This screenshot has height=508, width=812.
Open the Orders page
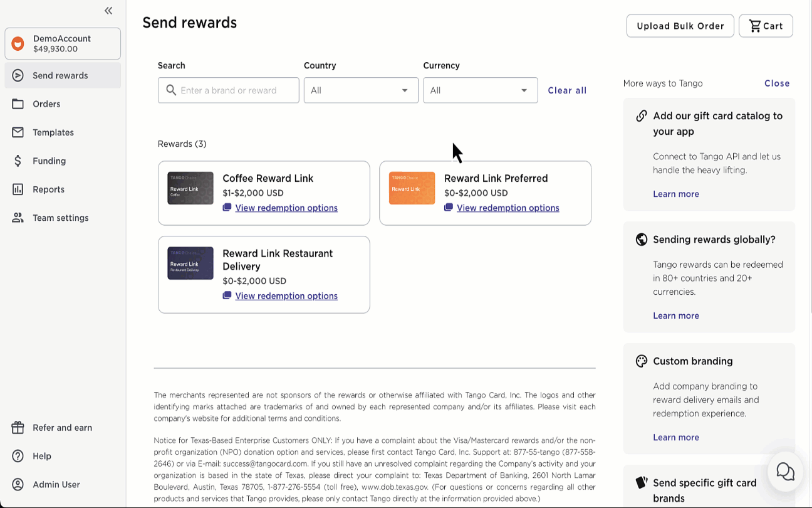tap(63, 104)
